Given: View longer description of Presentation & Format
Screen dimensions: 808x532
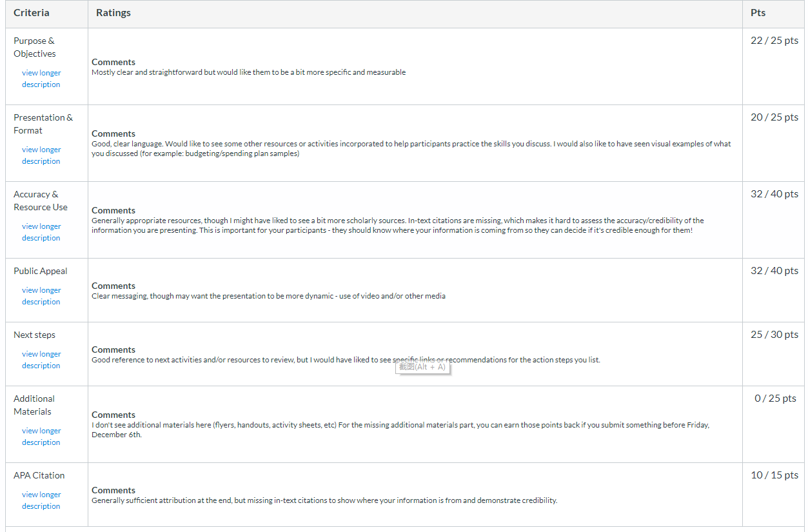Looking at the screenshot, I should click(x=41, y=155).
